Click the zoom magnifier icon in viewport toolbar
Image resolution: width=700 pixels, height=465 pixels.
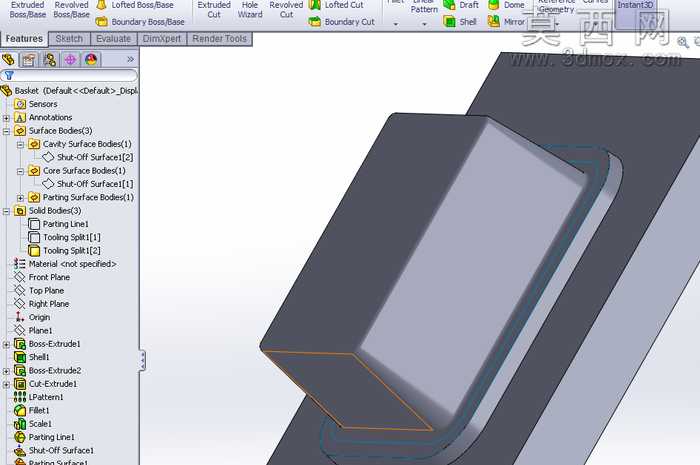pos(683,42)
